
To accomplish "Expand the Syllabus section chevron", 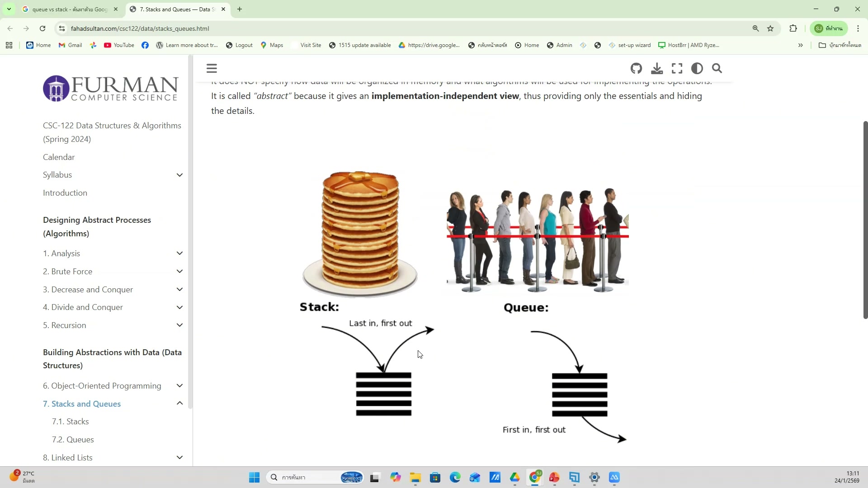I will [x=179, y=175].
